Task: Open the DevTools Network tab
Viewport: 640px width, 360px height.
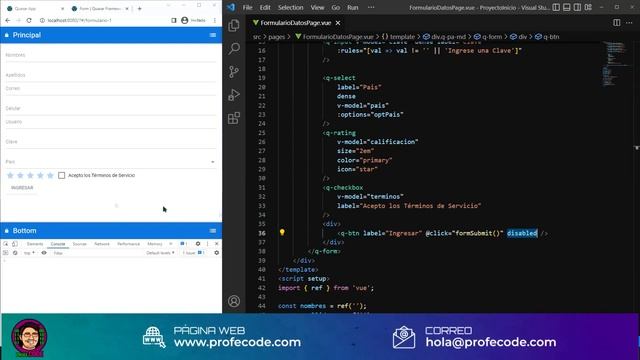Action: coord(102,244)
